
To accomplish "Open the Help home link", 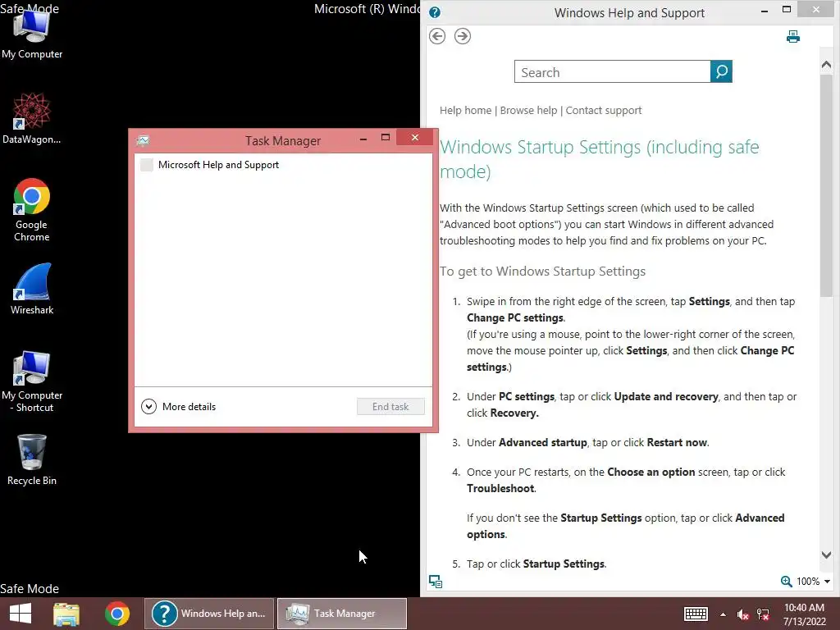I will (x=466, y=111).
